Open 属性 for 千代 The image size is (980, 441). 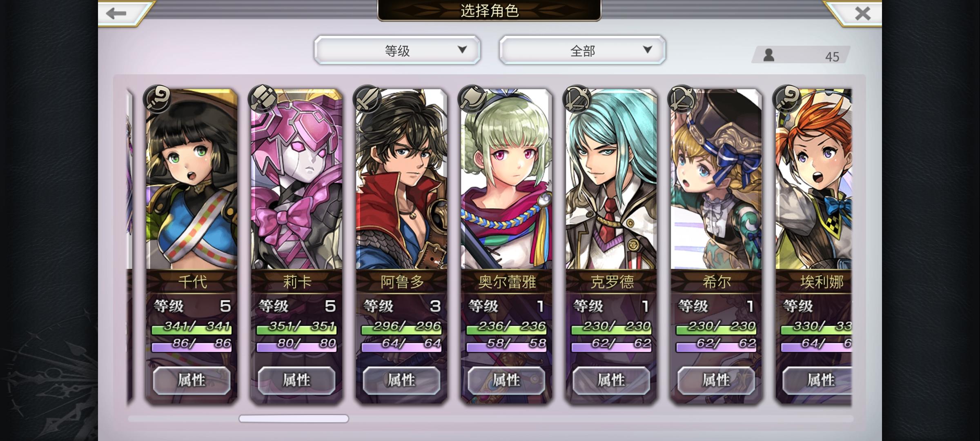(192, 380)
